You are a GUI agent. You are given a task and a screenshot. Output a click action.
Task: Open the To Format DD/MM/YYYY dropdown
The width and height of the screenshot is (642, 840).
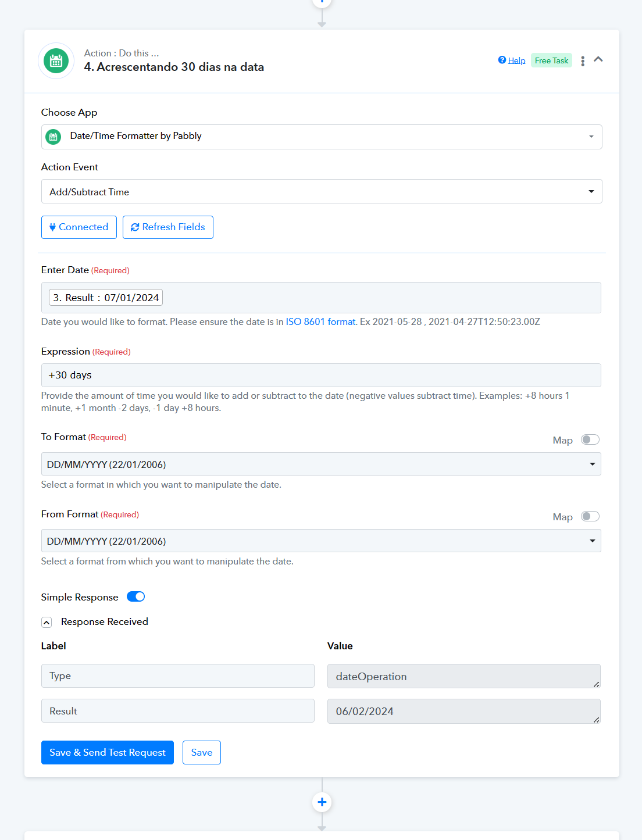(x=321, y=464)
